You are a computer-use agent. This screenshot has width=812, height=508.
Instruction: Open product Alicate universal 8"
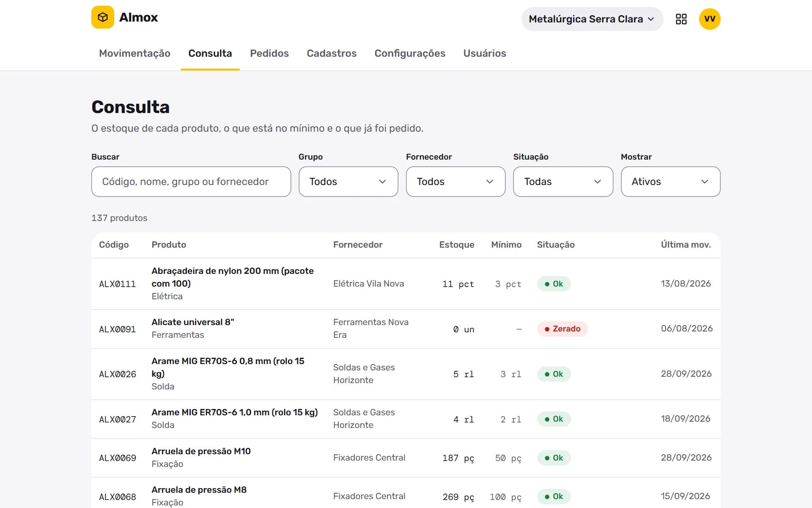[193, 322]
